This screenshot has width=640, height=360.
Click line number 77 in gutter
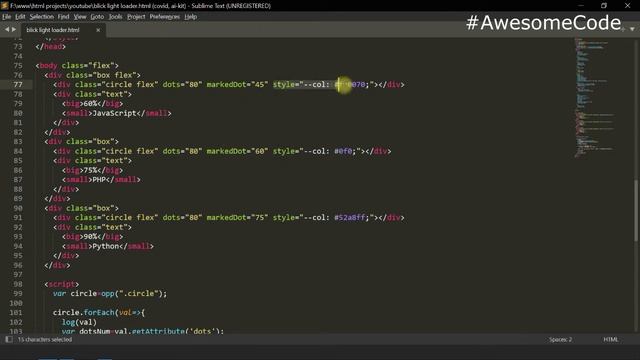18,84
